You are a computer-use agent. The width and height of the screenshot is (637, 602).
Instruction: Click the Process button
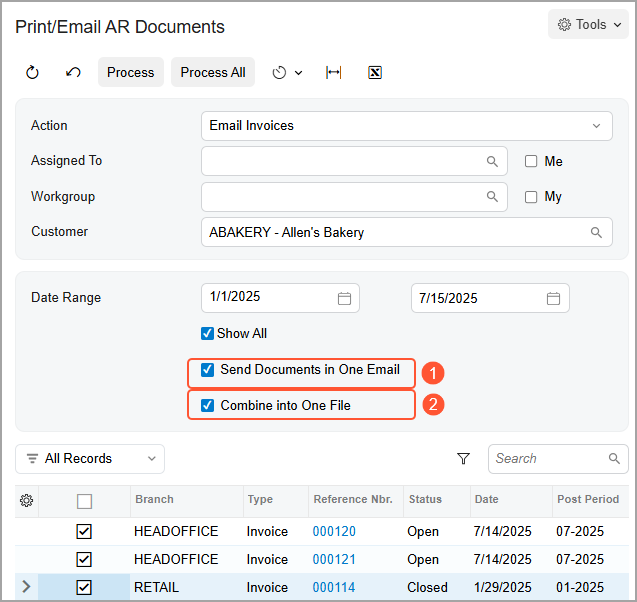click(130, 72)
